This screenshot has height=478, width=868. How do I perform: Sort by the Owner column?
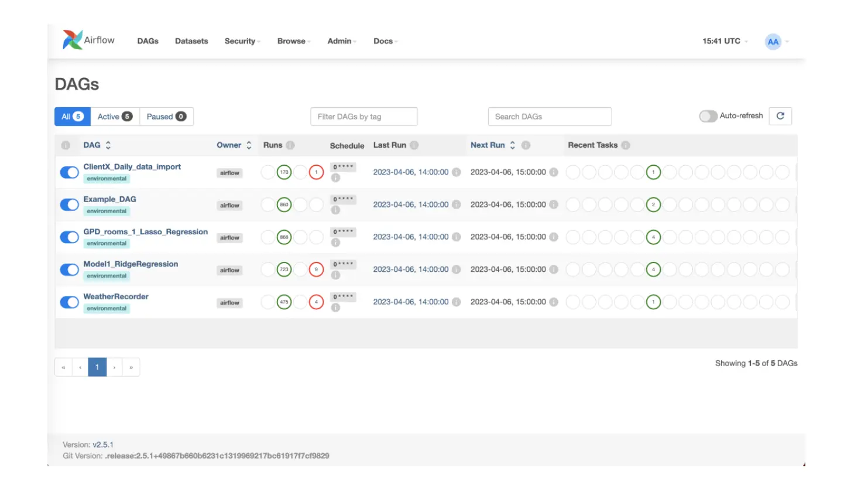[234, 145]
